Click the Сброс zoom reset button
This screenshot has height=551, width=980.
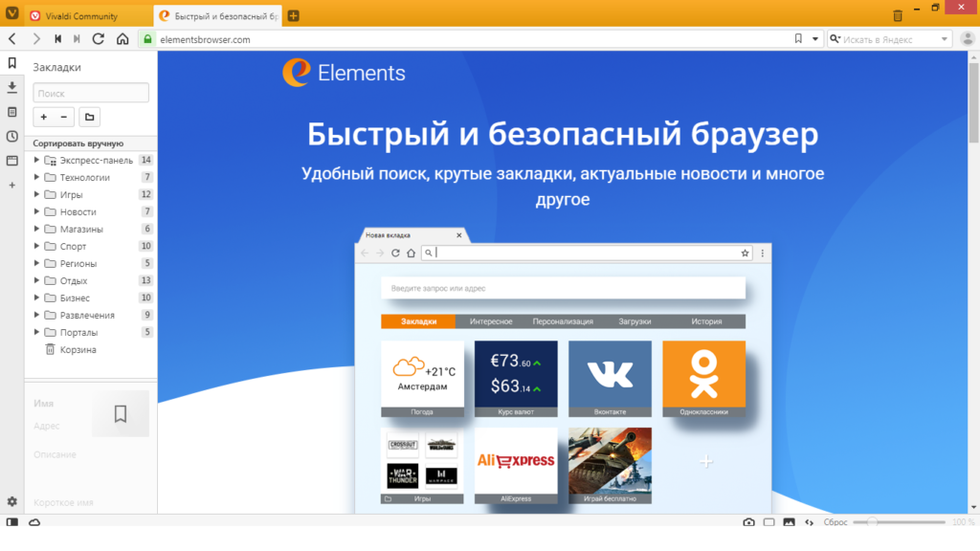835,521
